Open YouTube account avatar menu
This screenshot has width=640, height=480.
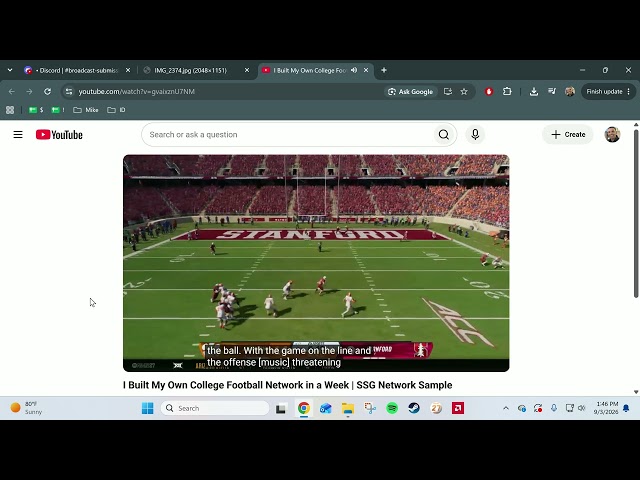click(612, 134)
